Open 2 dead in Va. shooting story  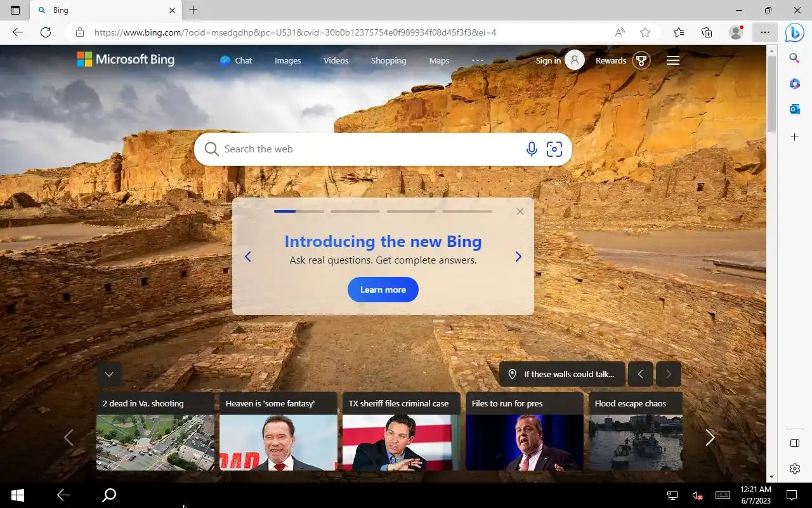pyautogui.click(x=155, y=431)
